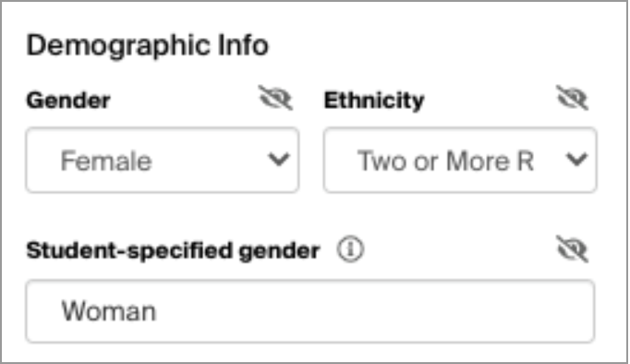Click the Woman text input field
Image resolution: width=630 pixels, height=364 pixels.
[310, 311]
